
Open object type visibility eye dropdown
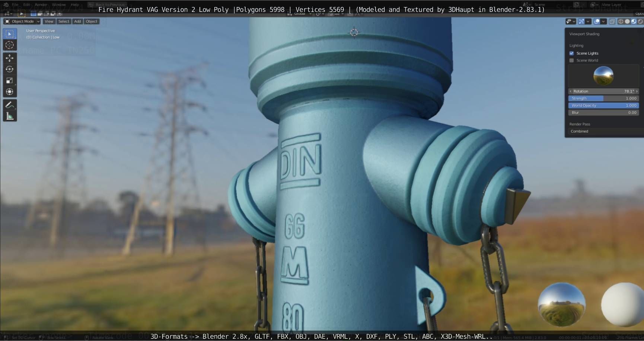(x=571, y=22)
